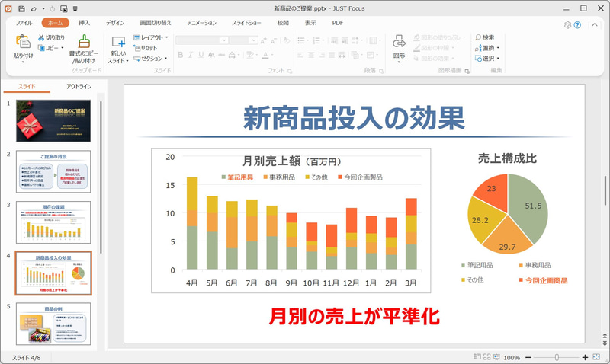
Task: Expand the 置換 dropdown arrow
Action: tap(498, 48)
